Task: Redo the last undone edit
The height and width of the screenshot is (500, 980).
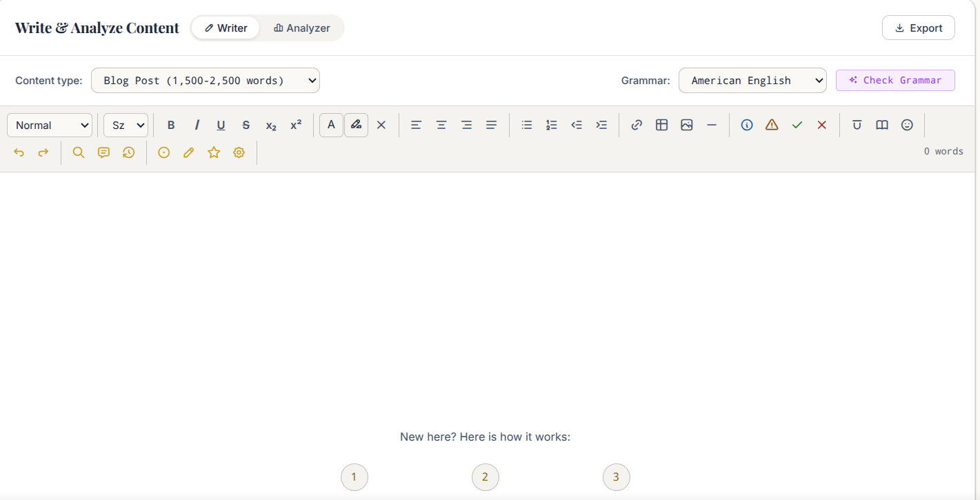Action: tap(43, 152)
